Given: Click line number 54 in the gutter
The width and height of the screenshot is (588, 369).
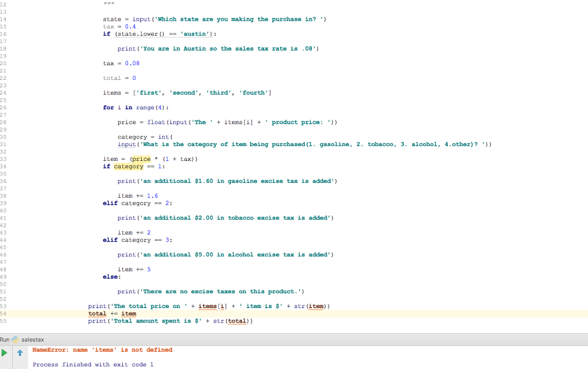Looking at the screenshot, I should pos(3,313).
